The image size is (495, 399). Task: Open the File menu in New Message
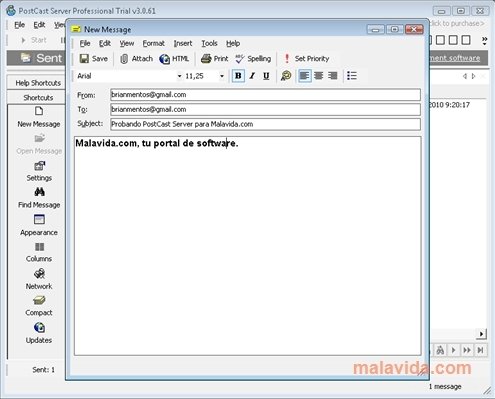click(85, 43)
